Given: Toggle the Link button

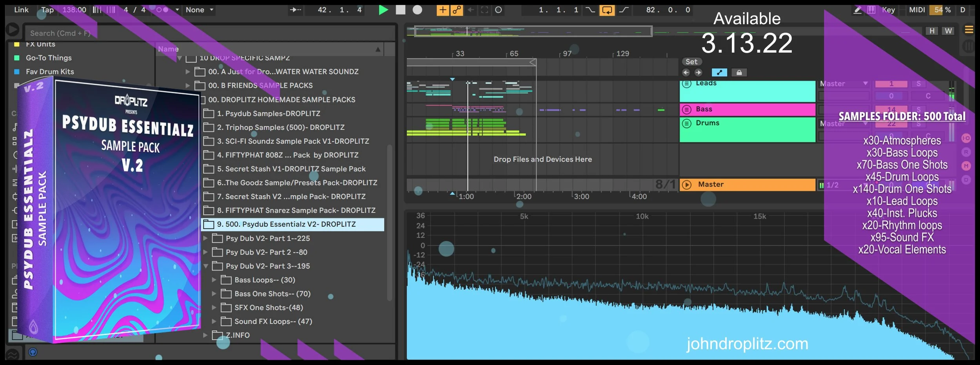Looking at the screenshot, I should coord(21,10).
